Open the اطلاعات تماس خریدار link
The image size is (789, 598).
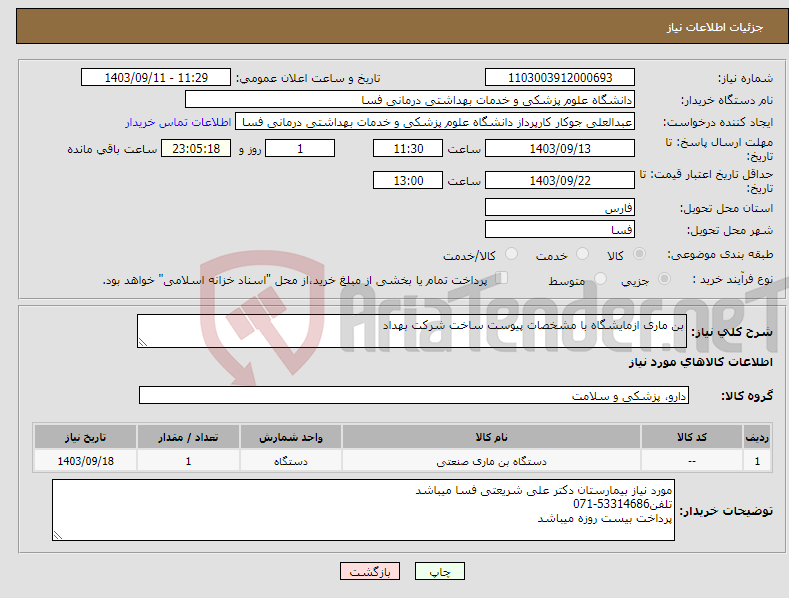[x=178, y=122]
